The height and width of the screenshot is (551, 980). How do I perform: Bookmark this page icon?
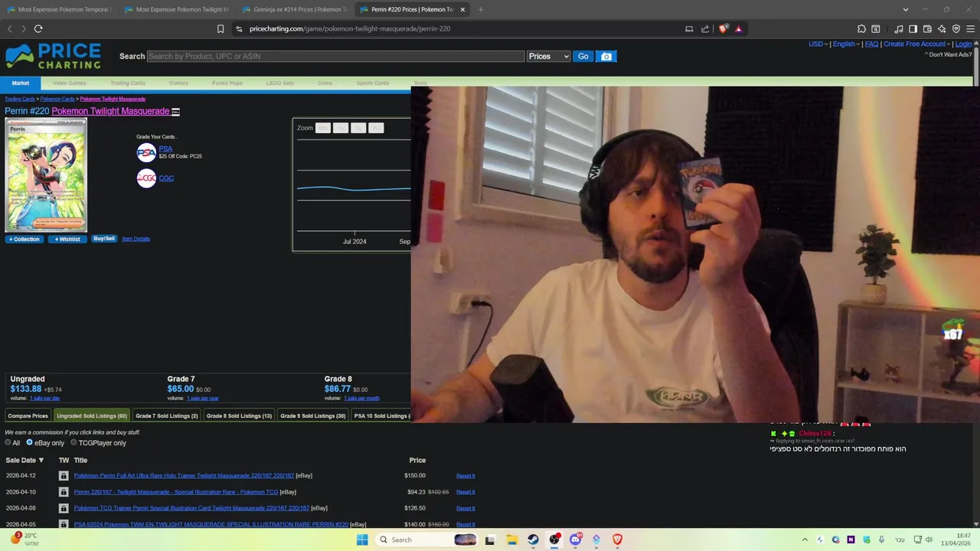[220, 29]
